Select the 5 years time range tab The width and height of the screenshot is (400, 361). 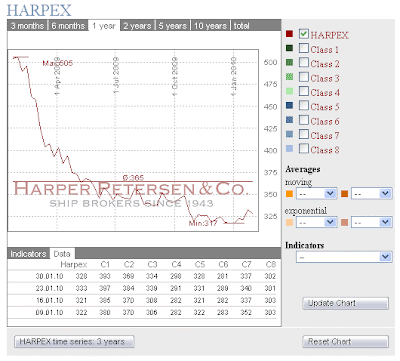[172, 26]
